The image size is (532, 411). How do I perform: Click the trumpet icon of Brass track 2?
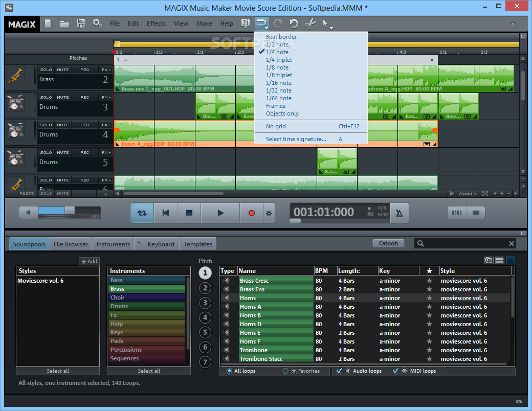pyautogui.click(x=15, y=76)
